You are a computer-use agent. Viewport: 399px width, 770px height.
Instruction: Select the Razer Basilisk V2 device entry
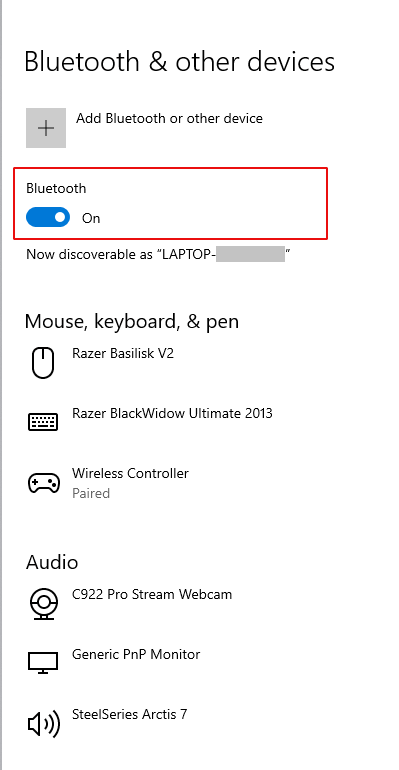(x=123, y=353)
